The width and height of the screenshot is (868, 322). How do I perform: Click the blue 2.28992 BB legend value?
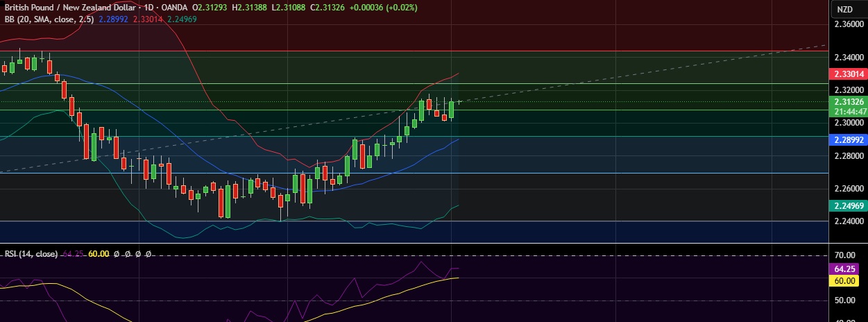[114, 19]
